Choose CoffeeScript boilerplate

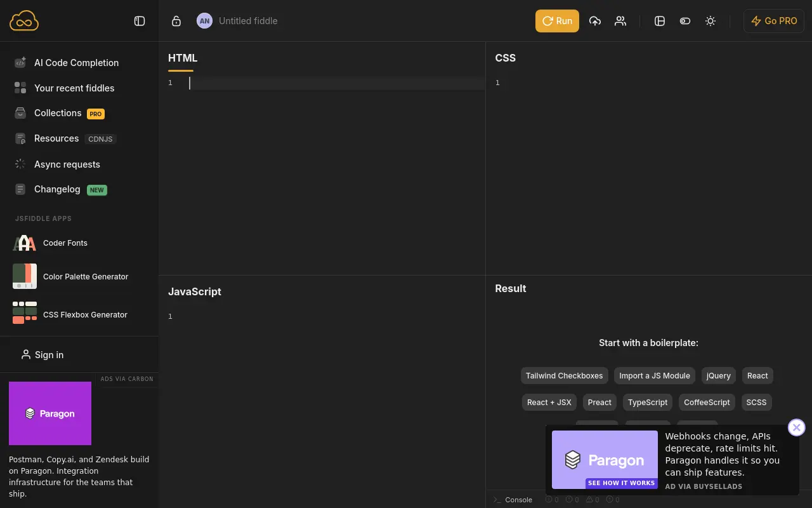(x=707, y=403)
